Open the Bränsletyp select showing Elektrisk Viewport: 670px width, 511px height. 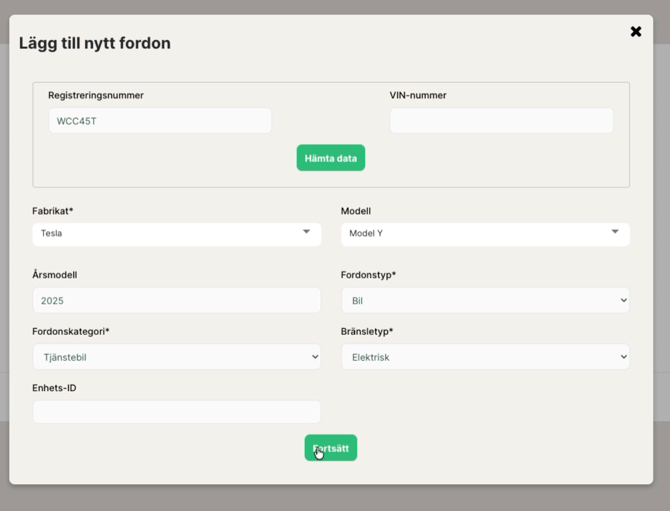click(485, 357)
